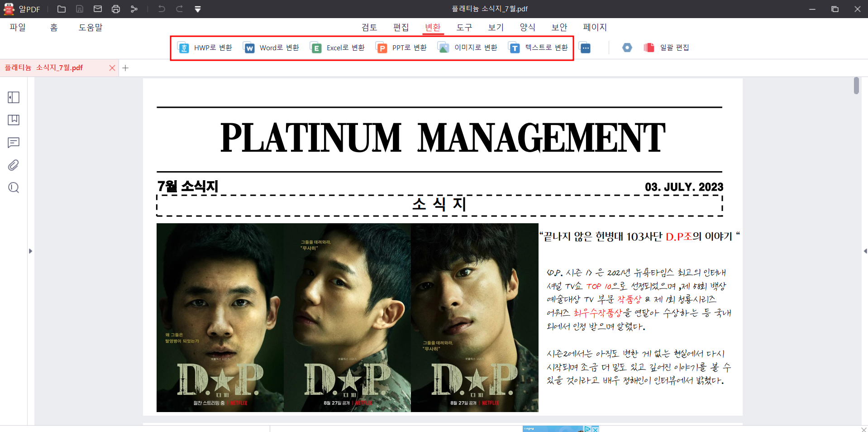Click Word로 변환 button

click(x=271, y=48)
